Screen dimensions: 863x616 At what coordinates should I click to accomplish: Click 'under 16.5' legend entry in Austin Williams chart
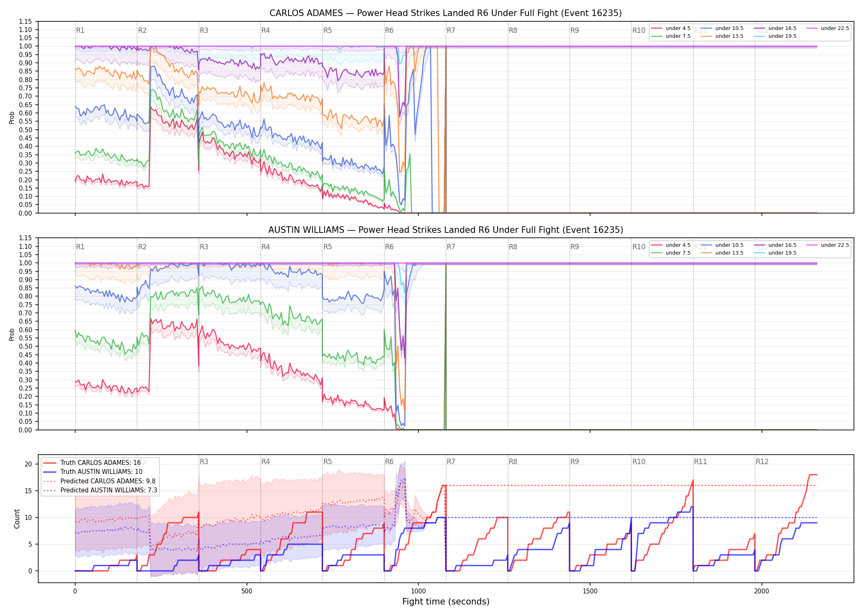click(775, 245)
